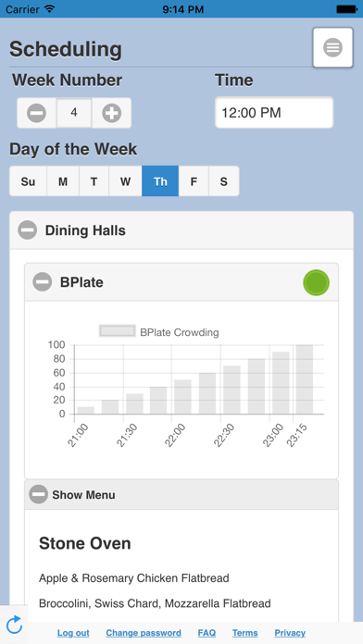Select Su in the day picker
The image size is (363, 644).
[28, 181]
